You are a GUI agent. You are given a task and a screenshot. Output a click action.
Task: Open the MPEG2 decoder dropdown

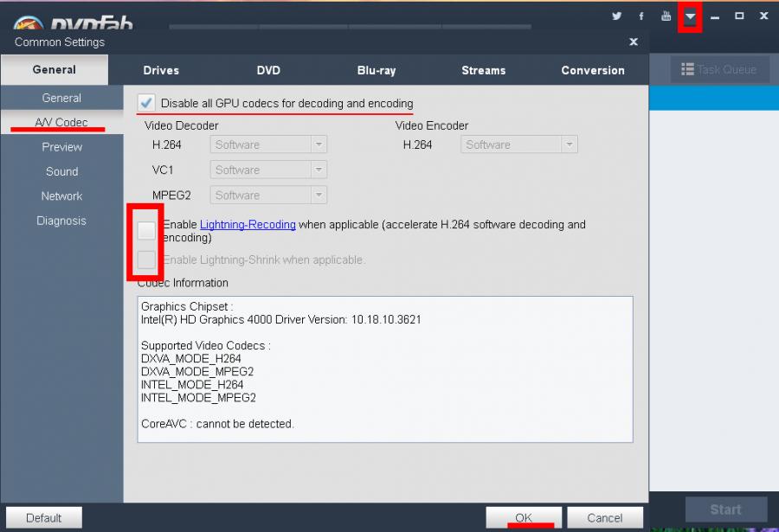(268, 195)
